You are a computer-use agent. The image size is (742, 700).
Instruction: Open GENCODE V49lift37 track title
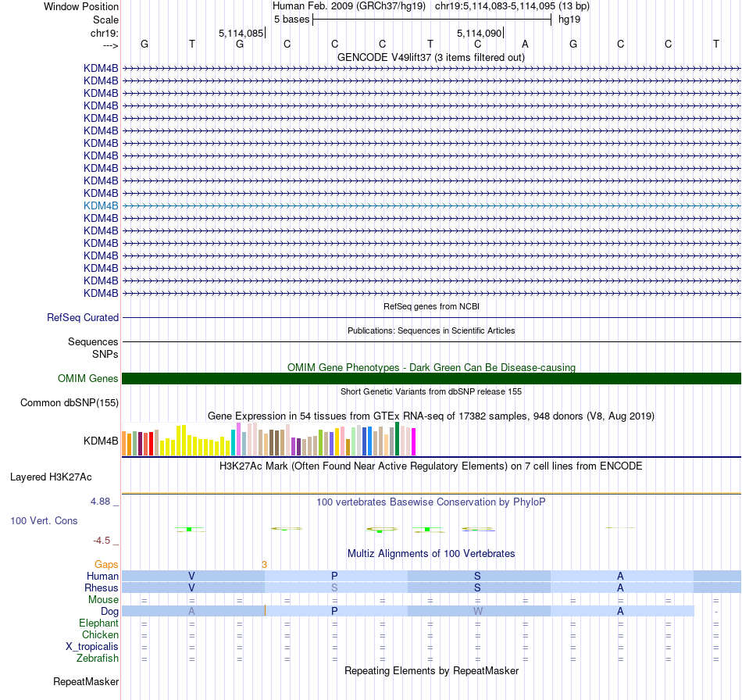[x=430, y=57]
